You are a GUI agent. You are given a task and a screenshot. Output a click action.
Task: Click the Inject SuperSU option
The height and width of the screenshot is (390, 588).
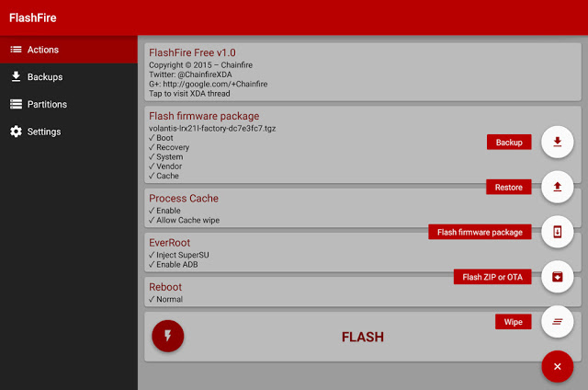pyautogui.click(x=179, y=255)
